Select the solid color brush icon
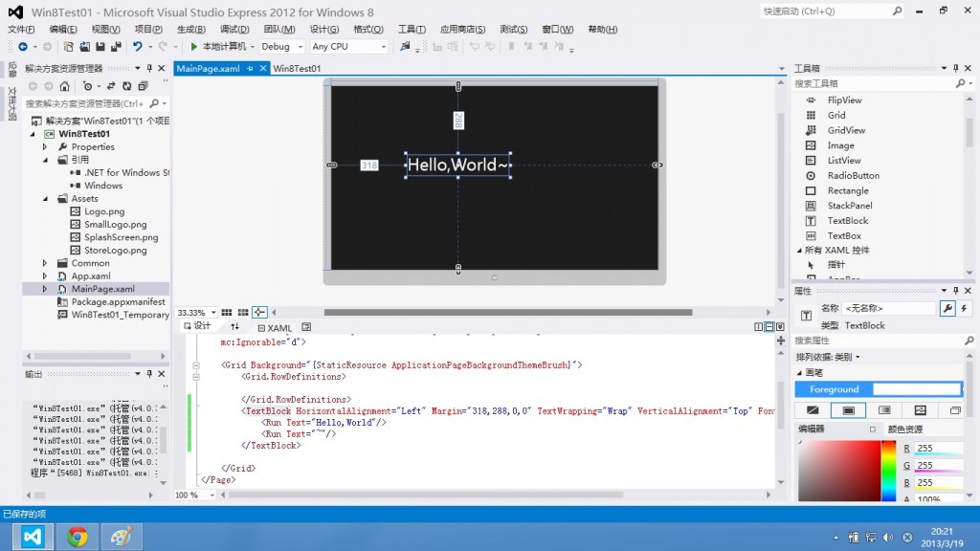This screenshot has height=551, width=980. 850,409
